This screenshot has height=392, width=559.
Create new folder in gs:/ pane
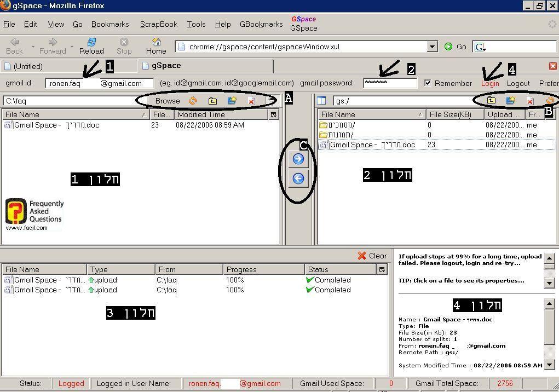(x=510, y=101)
